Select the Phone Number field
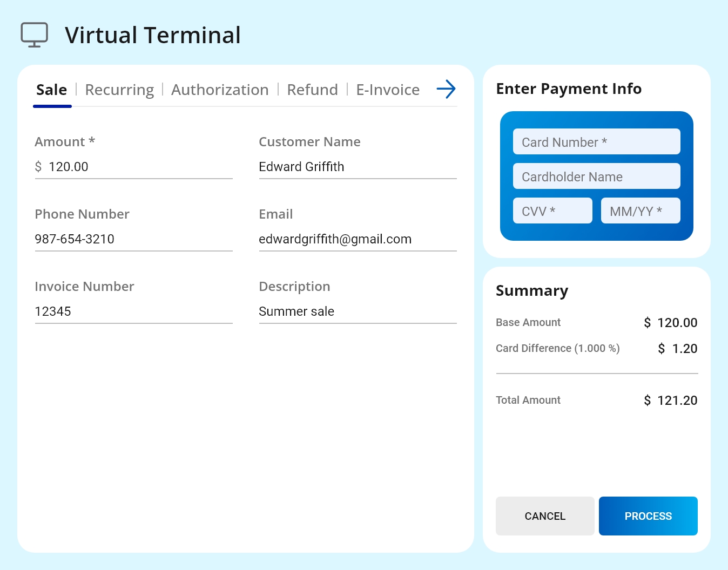728x570 pixels. [x=133, y=239]
